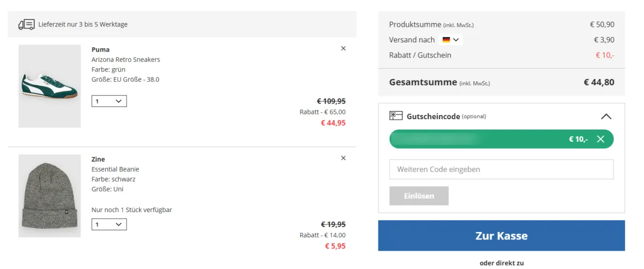
Task: Click the Zur Kasse checkout button
Action: click(x=501, y=236)
